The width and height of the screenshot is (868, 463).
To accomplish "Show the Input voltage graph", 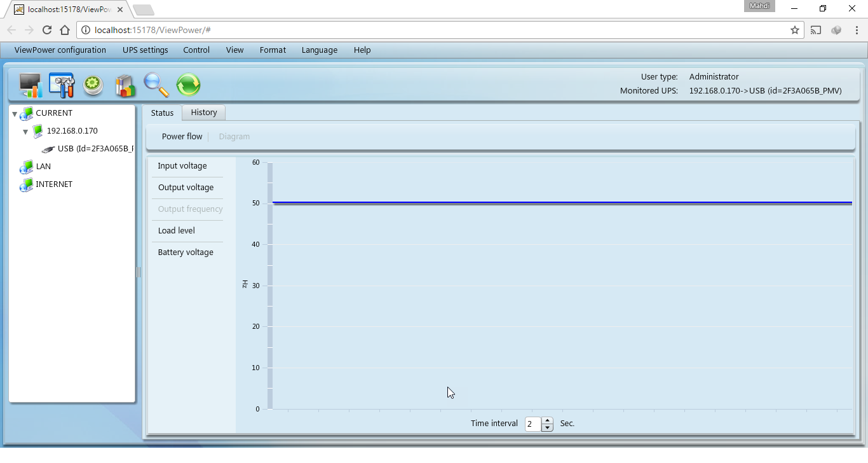I will [182, 166].
